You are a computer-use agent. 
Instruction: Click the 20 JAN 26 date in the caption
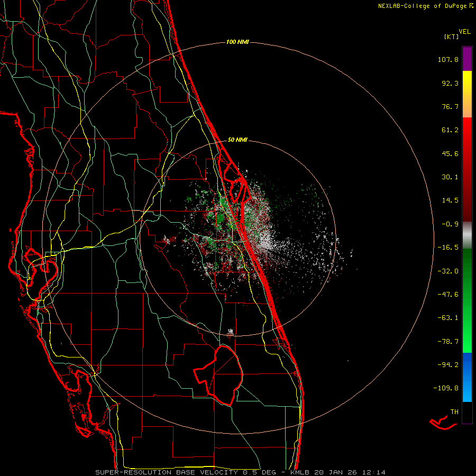[335, 472]
